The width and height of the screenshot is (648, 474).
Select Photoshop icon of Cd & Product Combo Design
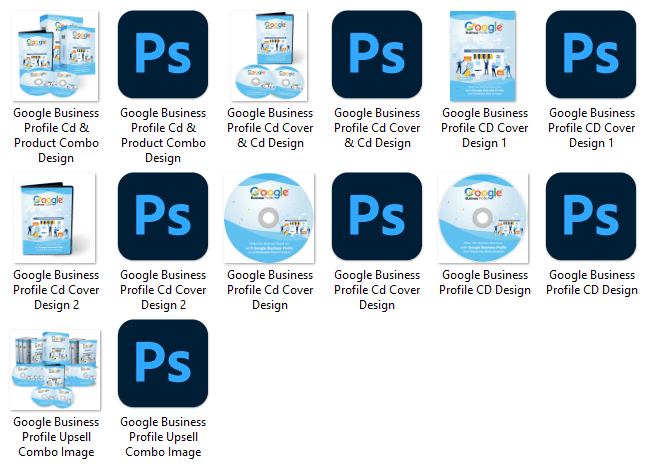coord(163,55)
